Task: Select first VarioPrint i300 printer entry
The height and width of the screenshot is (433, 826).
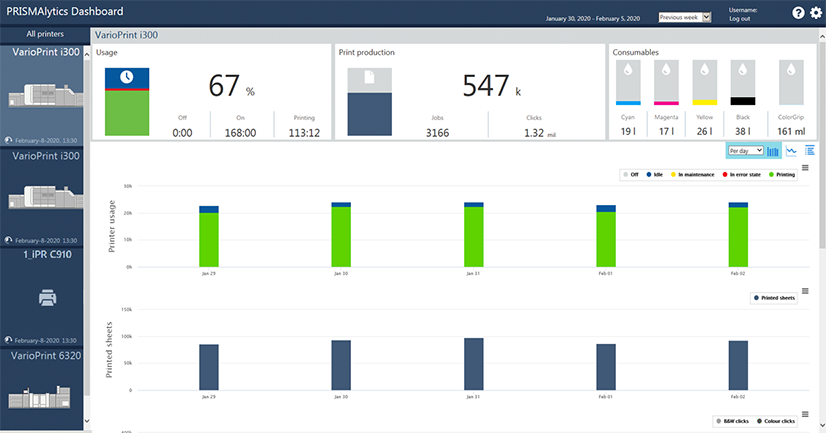Action: pyautogui.click(x=42, y=96)
